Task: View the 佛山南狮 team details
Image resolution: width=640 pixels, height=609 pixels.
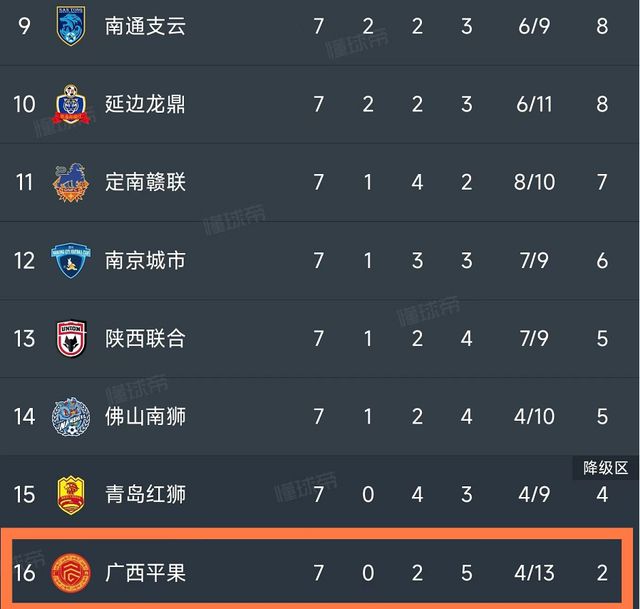Action: click(x=145, y=417)
